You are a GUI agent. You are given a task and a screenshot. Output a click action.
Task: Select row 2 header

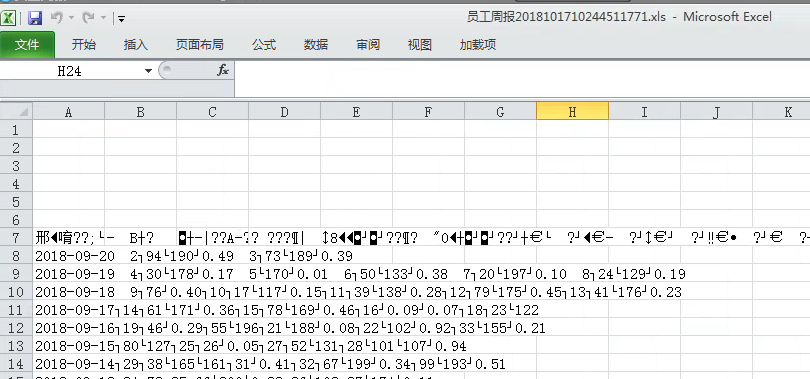click(16, 148)
